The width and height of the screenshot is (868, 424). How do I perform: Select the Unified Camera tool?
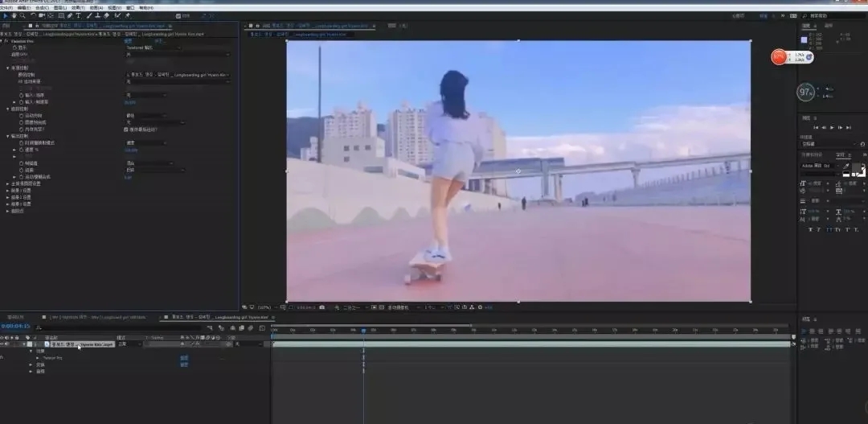coord(42,15)
